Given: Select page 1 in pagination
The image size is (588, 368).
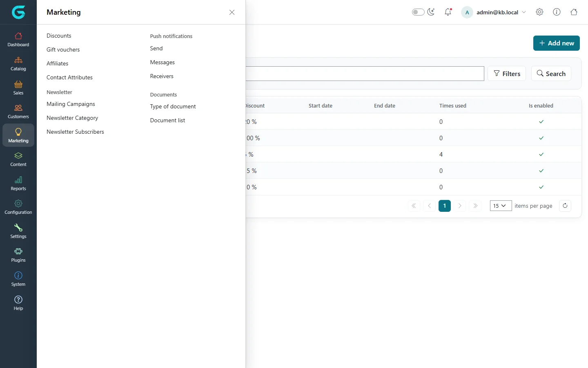Looking at the screenshot, I should pyautogui.click(x=445, y=206).
